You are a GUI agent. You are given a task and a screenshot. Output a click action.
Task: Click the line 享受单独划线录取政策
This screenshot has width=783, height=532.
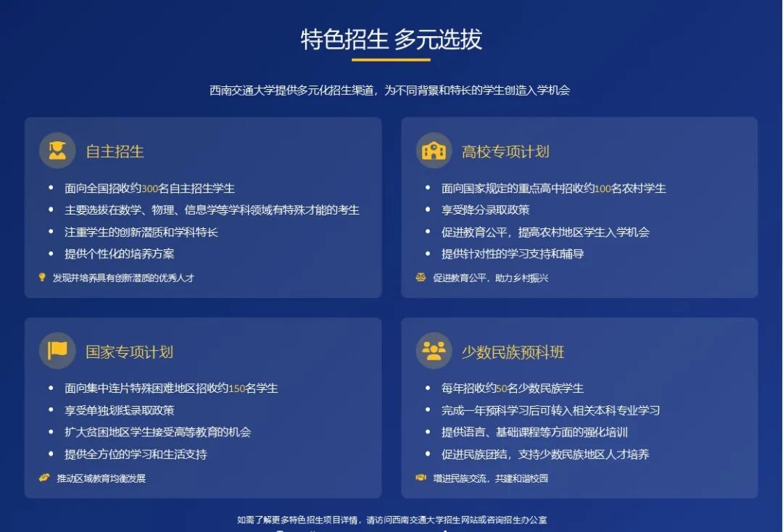tap(120, 410)
